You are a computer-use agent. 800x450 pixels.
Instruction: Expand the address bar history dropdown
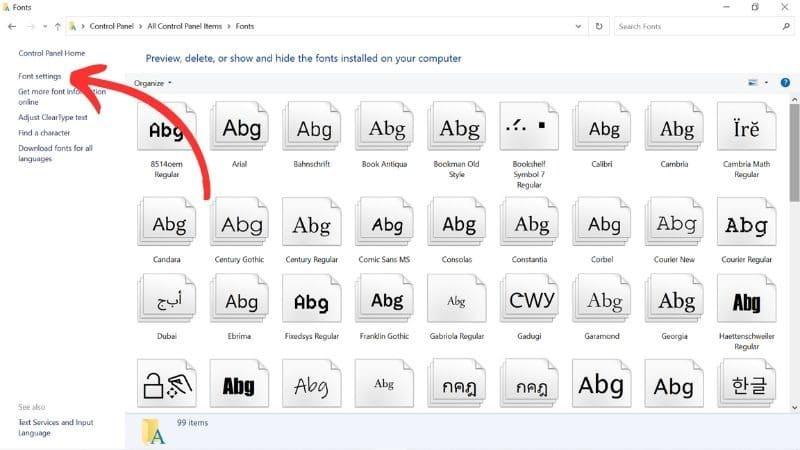(x=578, y=27)
